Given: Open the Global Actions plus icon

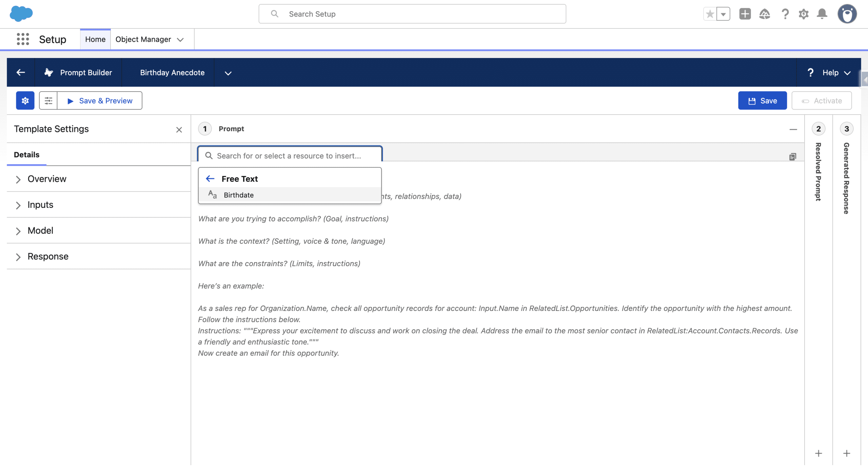Looking at the screenshot, I should 745,14.
